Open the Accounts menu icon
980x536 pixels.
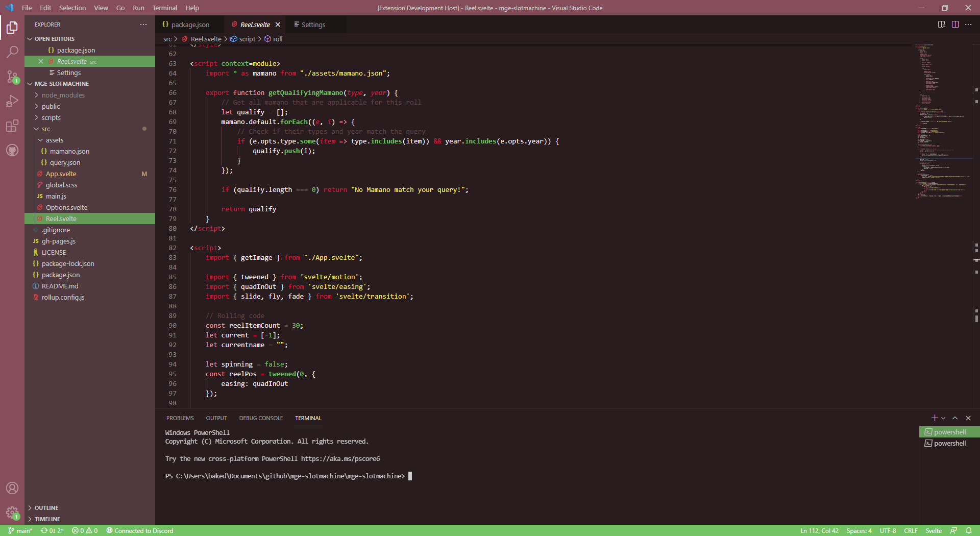coord(12,488)
